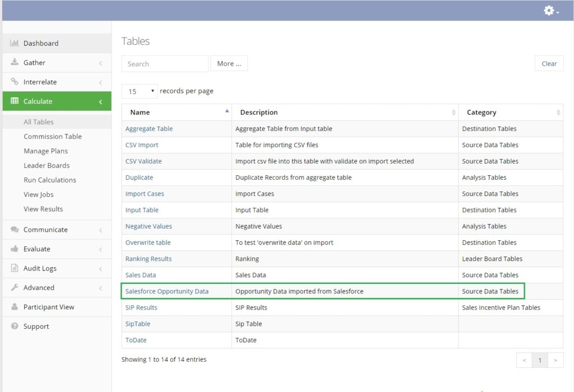The height and width of the screenshot is (392, 574).
Task: Open the Overwrite table link
Action: click(148, 242)
